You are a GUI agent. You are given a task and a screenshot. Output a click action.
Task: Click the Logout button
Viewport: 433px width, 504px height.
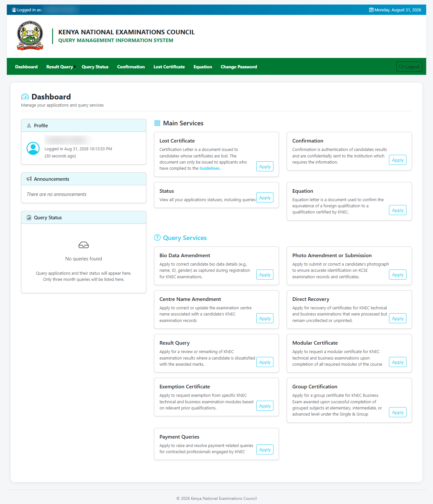[x=409, y=66]
